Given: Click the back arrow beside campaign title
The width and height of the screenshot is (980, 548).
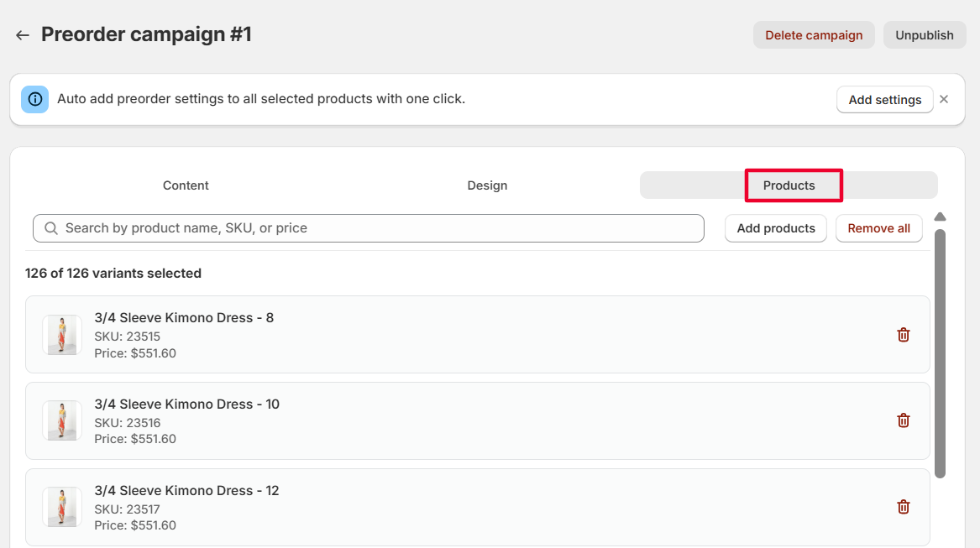Looking at the screenshot, I should (23, 35).
